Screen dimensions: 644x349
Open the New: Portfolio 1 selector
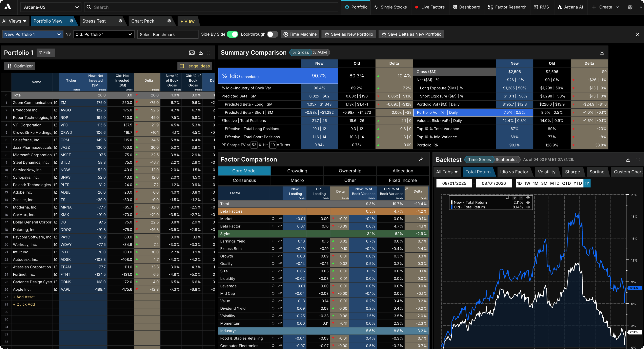tap(32, 34)
